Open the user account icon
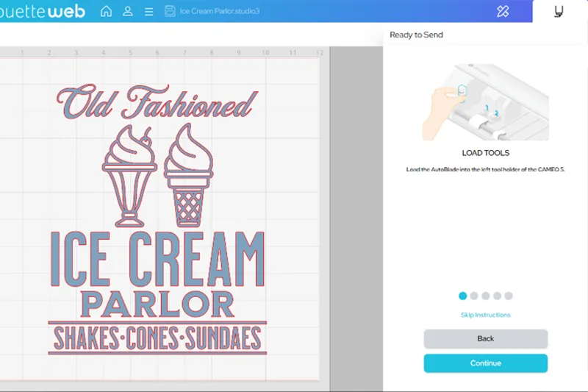The width and height of the screenshot is (588, 392). pos(128,11)
